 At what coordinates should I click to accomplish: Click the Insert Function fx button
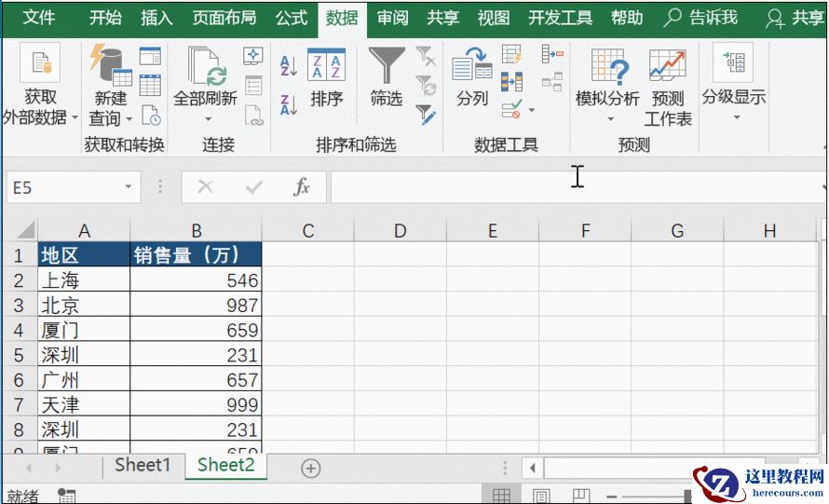(302, 186)
